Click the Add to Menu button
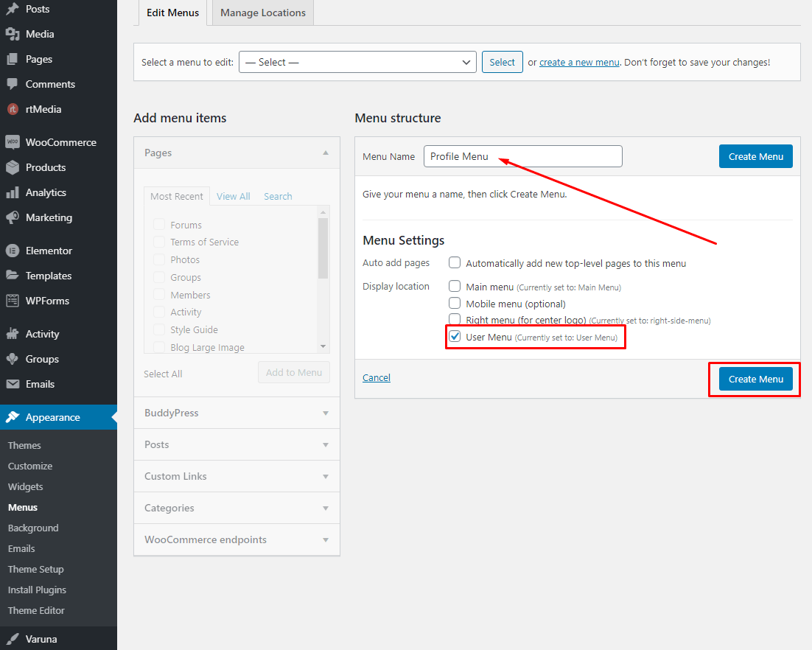Screen dimensions: 812x650 tap(294, 372)
